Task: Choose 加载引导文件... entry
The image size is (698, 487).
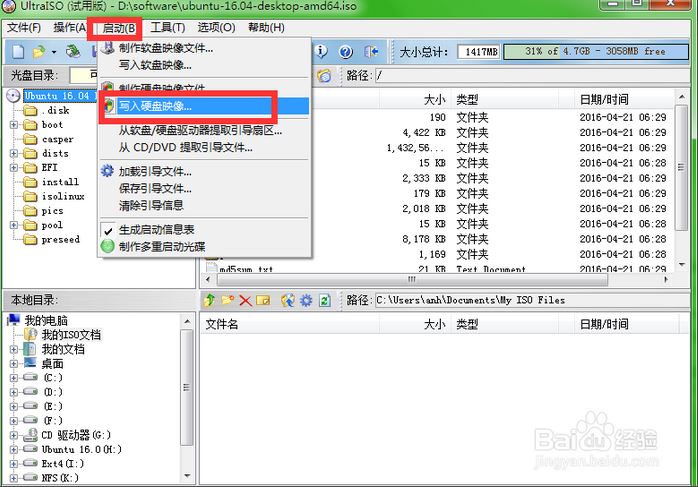Action: 205,171
